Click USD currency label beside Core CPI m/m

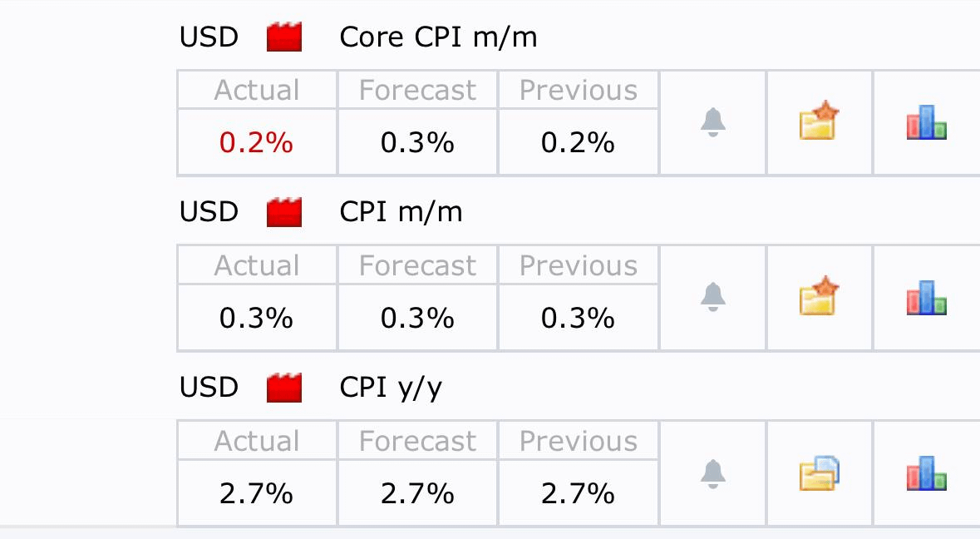point(209,37)
